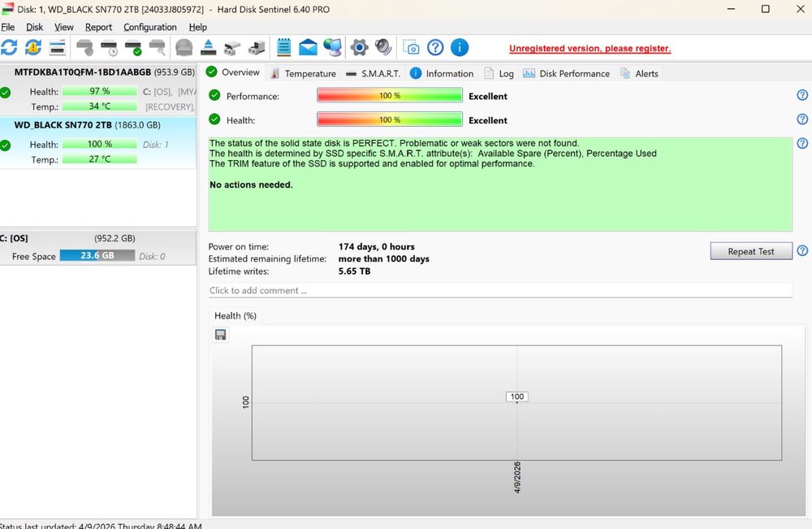Click the blue envelope email icon
Viewport: 812px width, 529px height.
(308, 48)
